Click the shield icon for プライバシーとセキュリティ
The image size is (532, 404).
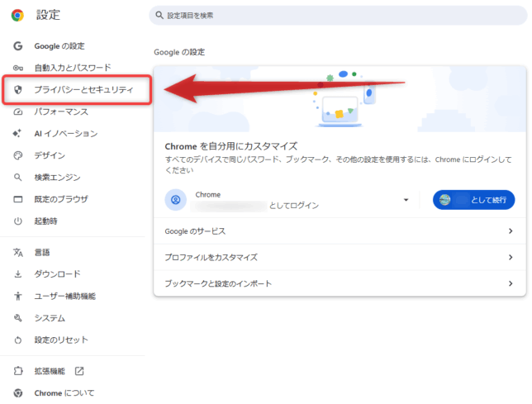(x=18, y=89)
